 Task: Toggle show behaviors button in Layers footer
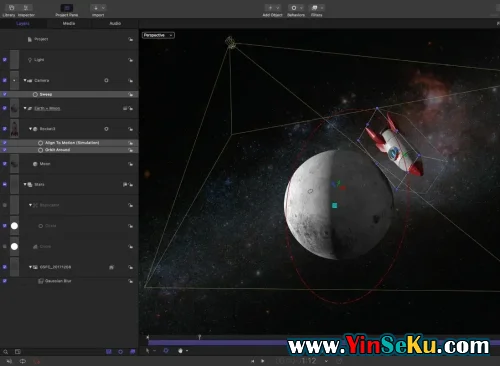click(121, 352)
